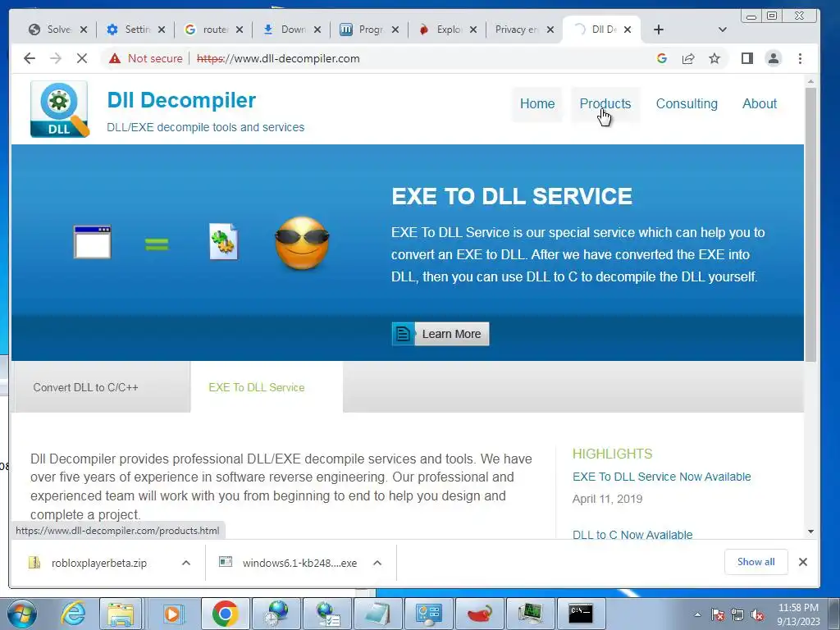The image size is (840, 630).
Task: Toggle the browser side panel
Action: 747,58
